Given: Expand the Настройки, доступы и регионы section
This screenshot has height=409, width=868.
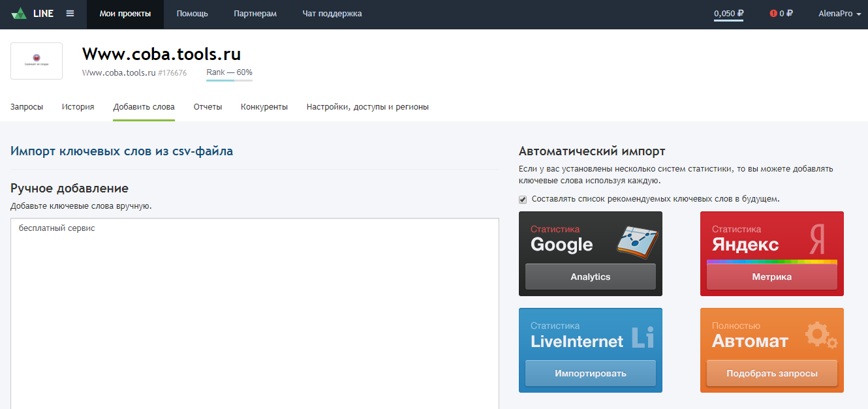Looking at the screenshot, I should (367, 106).
